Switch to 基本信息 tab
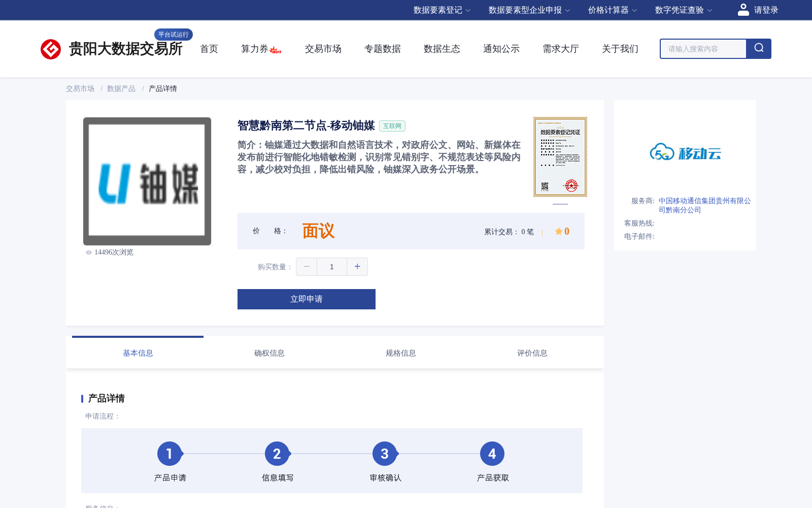This screenshot has height=508, width=812. tap(138, 353)
